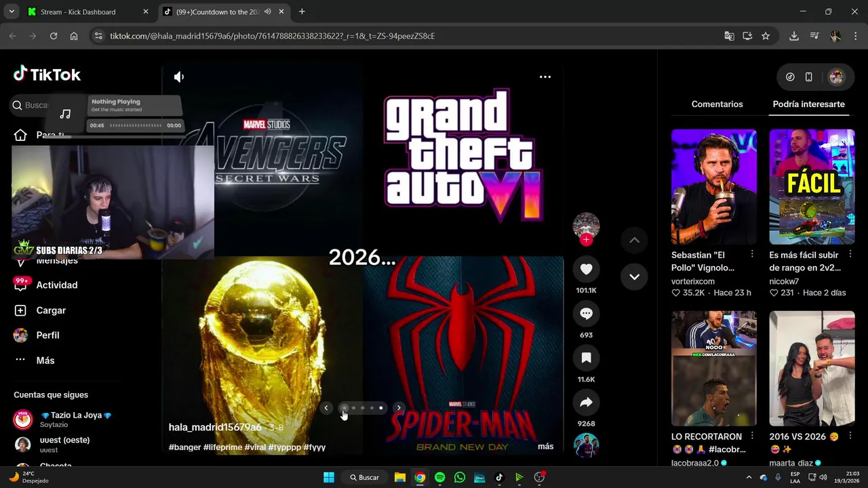Show hidden system tray icons
Image resolution: width=868 pixels, height=488 pixels.
pos(749,477)
